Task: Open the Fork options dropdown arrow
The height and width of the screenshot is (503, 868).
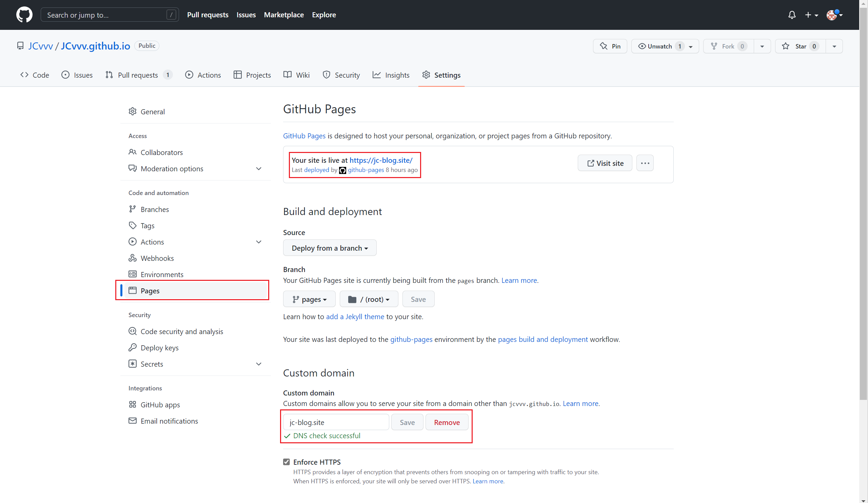Action: [x=762, y=46]
